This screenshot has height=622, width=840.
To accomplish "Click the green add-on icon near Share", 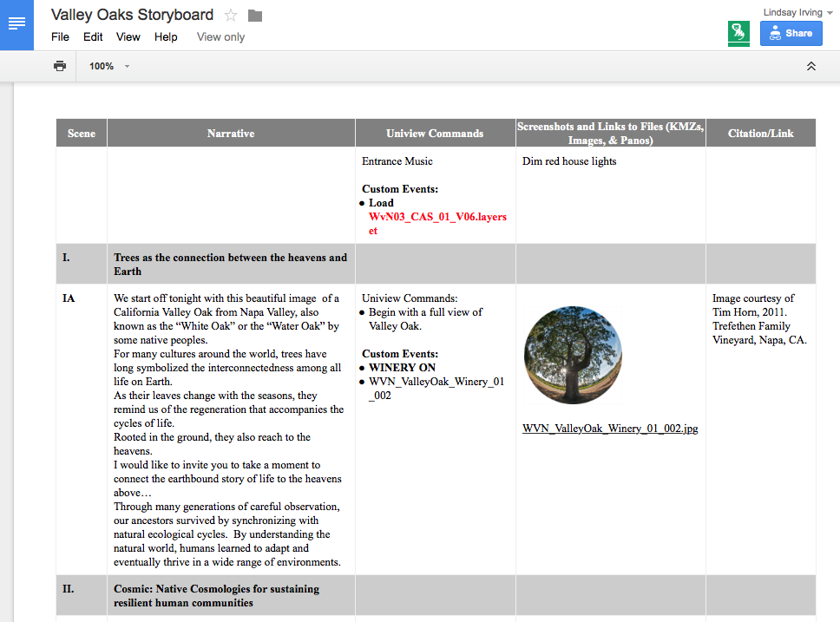I will 738,33.
